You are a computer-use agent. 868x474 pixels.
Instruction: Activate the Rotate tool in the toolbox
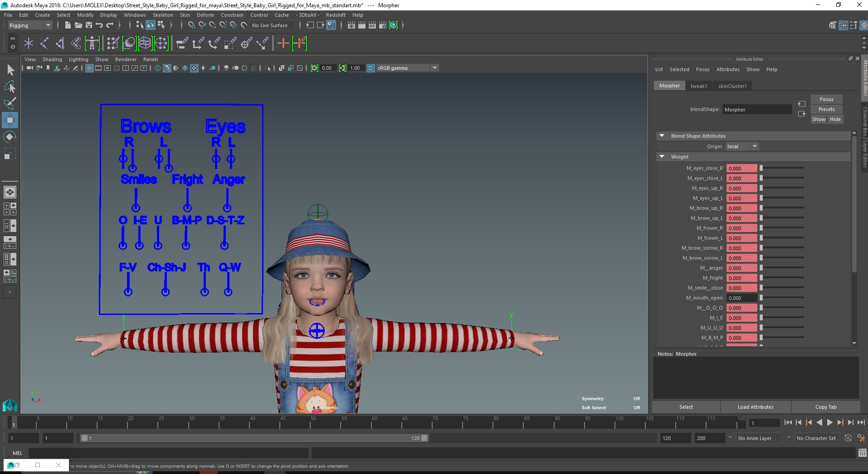pos(10,137)
